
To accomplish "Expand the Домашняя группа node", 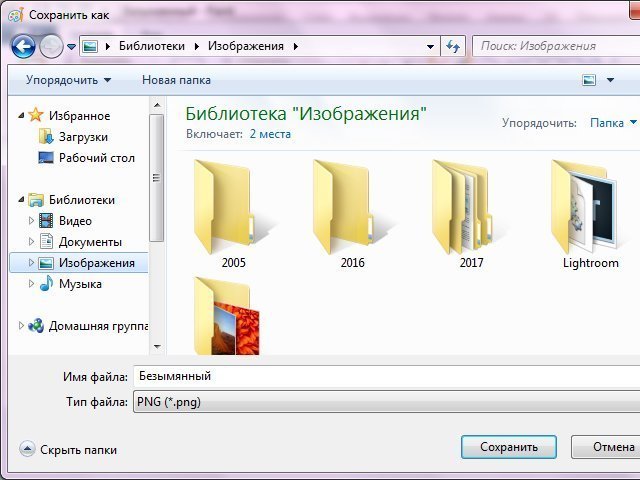I will [21, 326].
